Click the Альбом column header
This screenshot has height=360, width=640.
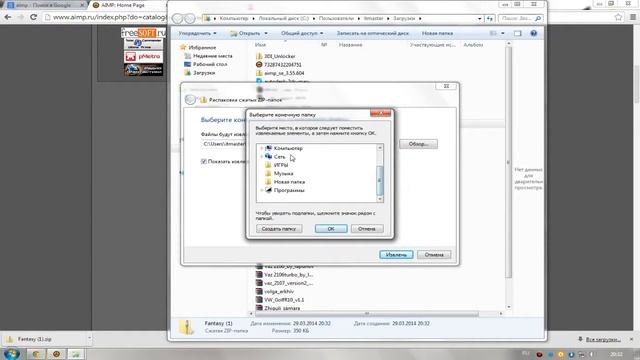(x=473, y=44)
